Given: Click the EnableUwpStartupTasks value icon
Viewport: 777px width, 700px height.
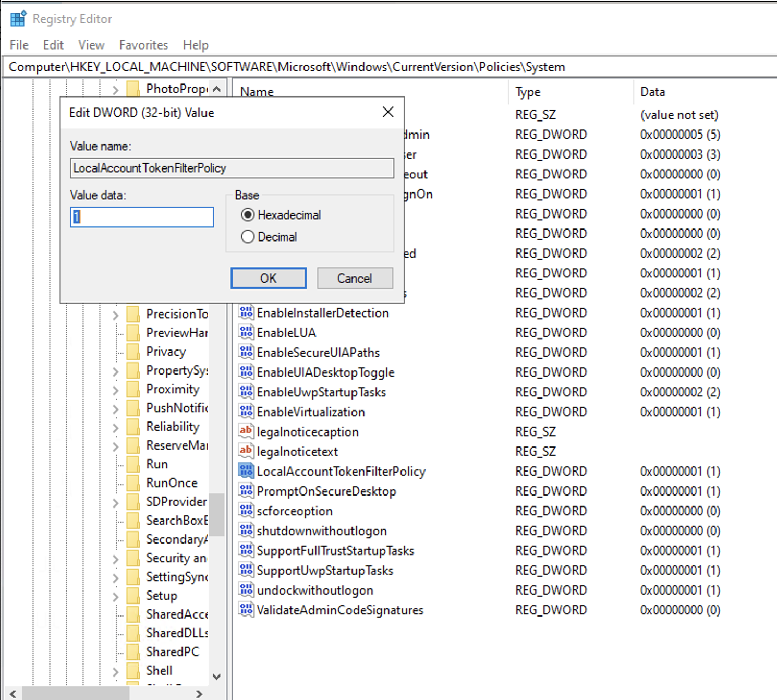Looking at the screenshot, I should (x=246, y=392).
